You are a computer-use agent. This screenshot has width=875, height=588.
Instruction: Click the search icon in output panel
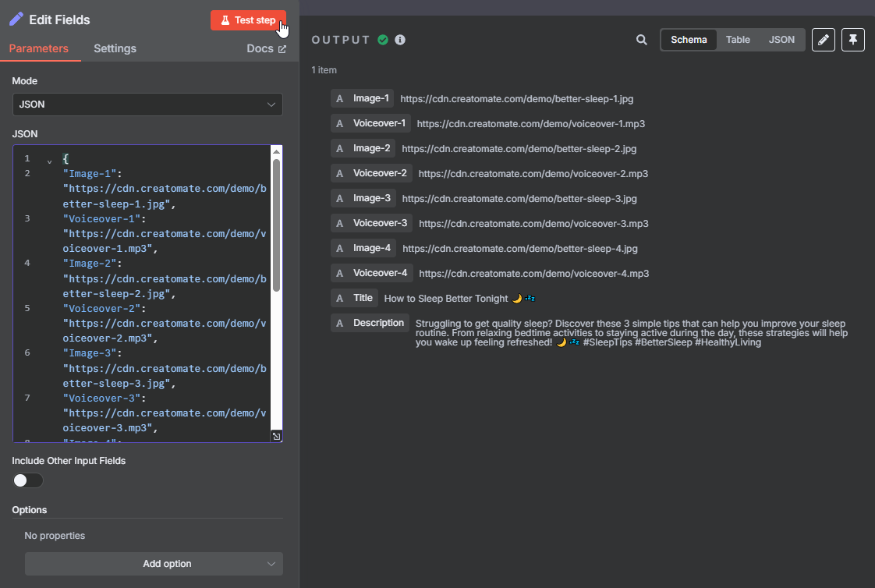click(641, 40)
